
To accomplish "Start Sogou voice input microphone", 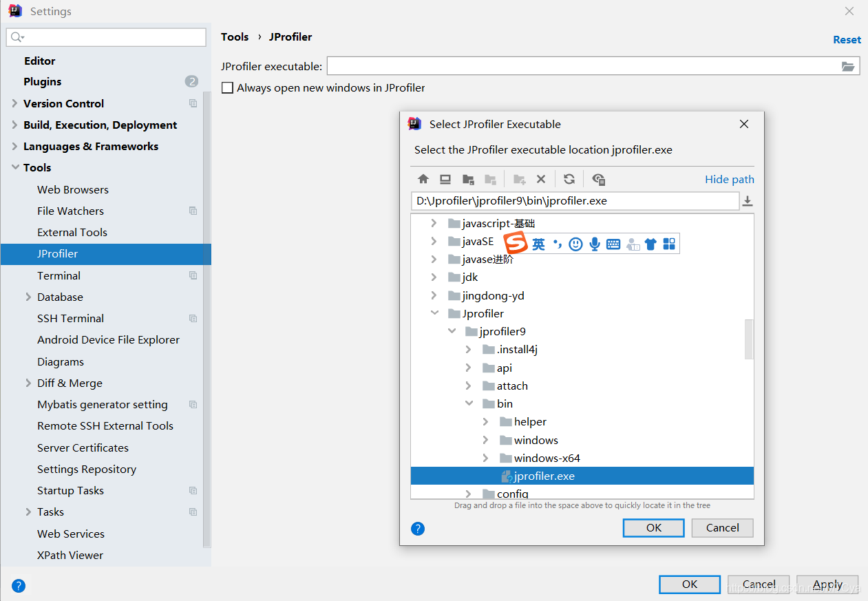I will [595, 244].
